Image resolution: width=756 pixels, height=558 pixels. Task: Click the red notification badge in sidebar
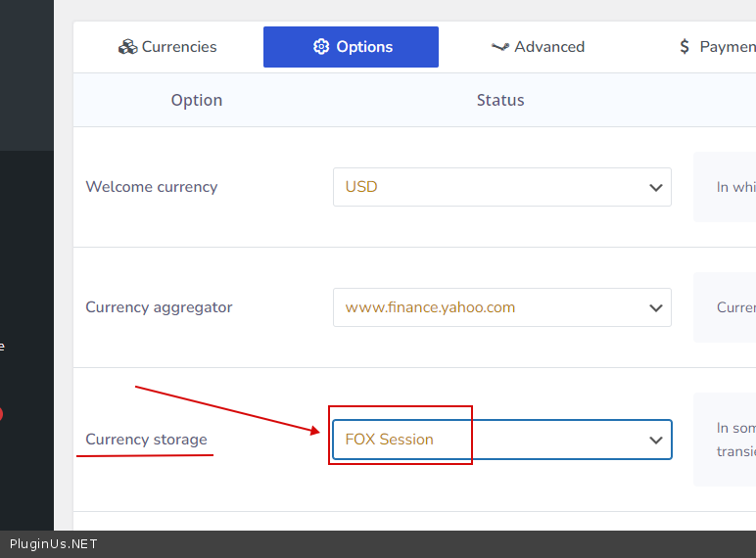click(x=1, y=414)
